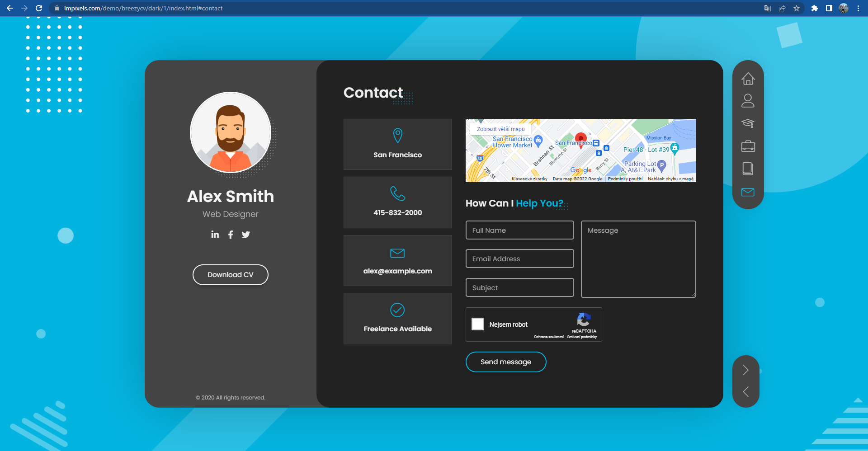Open Chrome three-dot menu
Screen dimensions: 868x451
pos(858,8)
